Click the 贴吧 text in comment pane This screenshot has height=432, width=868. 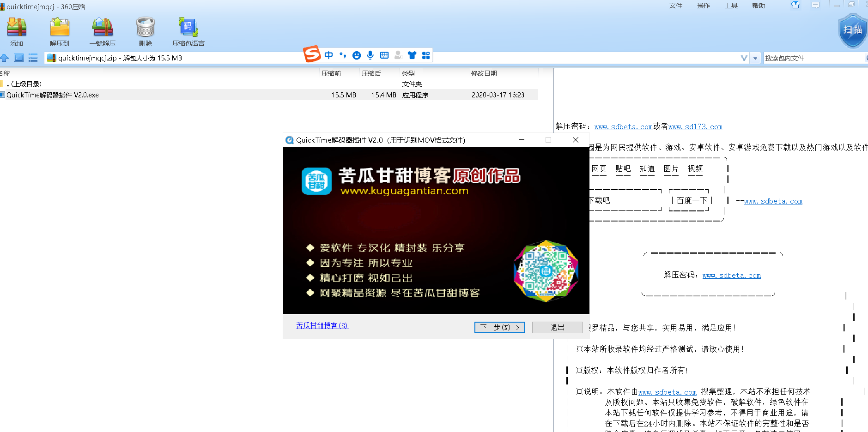click(x=623, y=168)
